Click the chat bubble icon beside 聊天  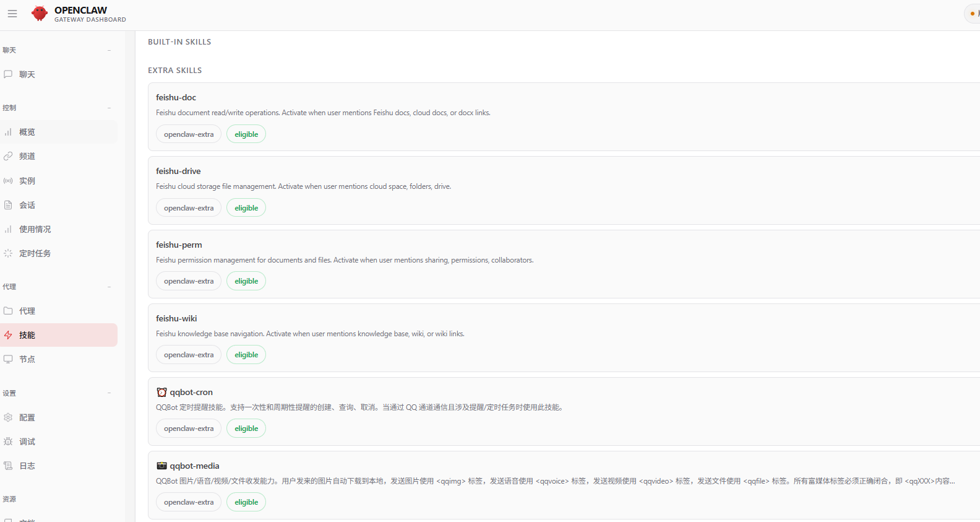coord(8,74)
